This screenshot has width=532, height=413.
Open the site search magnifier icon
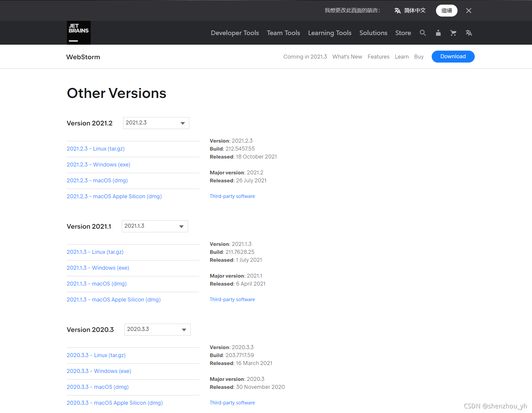point(423,33)
